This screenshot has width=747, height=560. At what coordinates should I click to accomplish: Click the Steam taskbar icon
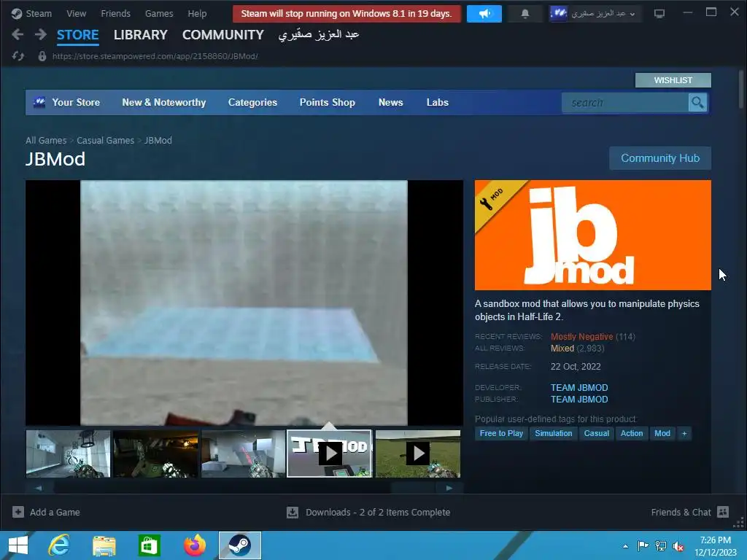pos(240,545)
